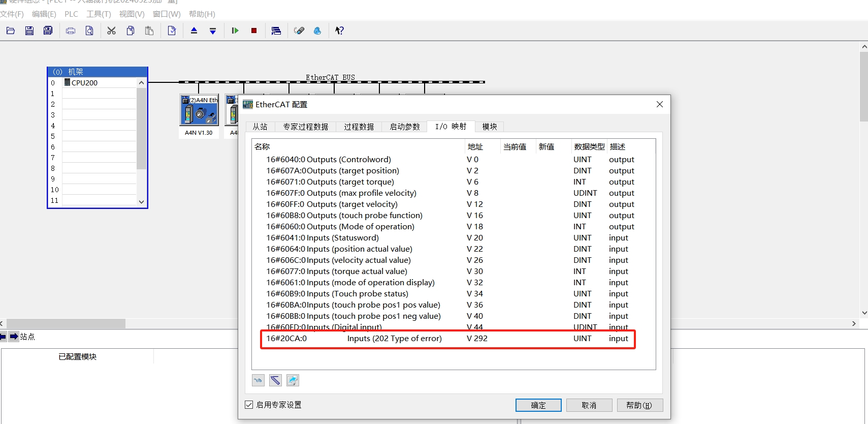
Task: Click the left arrow station navigation icon
Action: (x=3, y=337)
